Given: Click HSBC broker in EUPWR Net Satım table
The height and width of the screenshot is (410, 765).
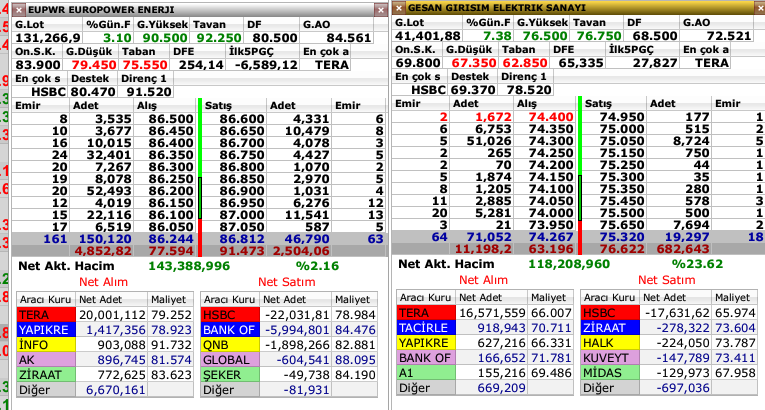Looking at the screenshot, I should tap(230, 315).
